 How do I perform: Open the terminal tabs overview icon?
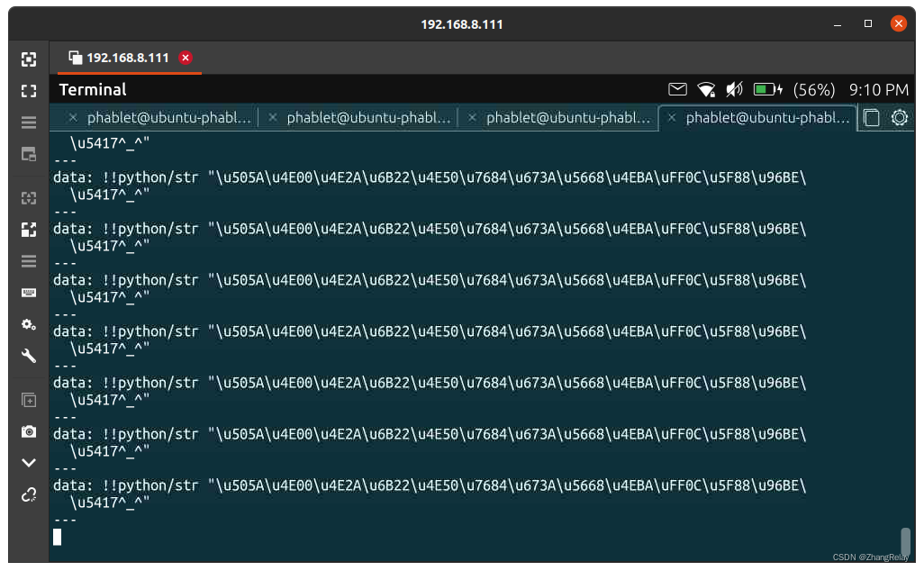point(872,118)
